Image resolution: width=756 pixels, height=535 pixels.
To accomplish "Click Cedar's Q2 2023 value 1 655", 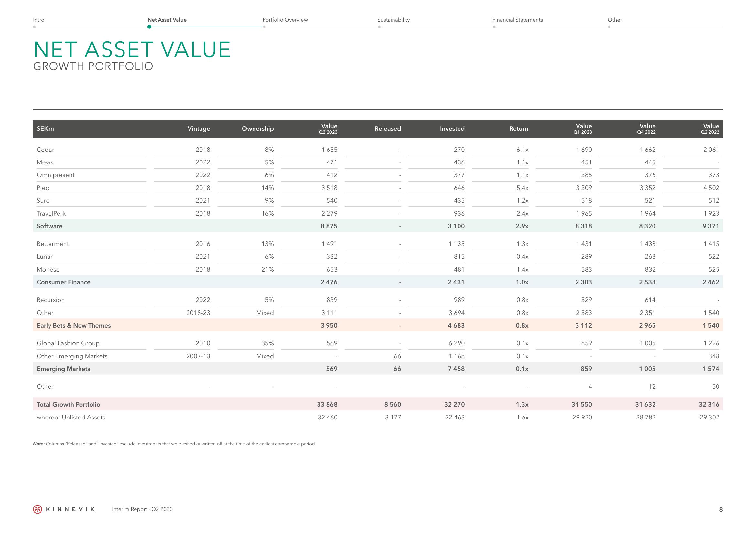I will coord(329,150).
